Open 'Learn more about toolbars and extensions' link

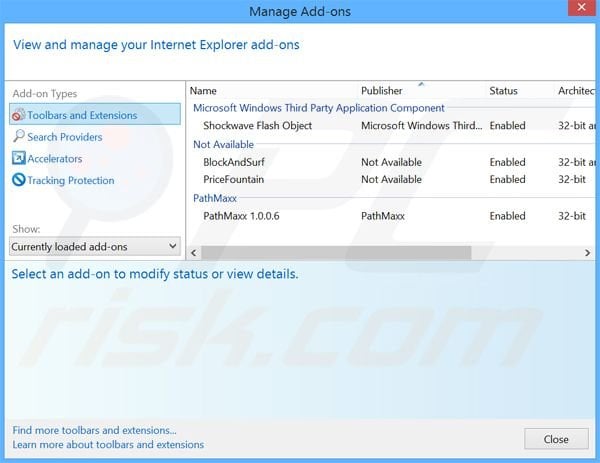[x=108, y=445]
